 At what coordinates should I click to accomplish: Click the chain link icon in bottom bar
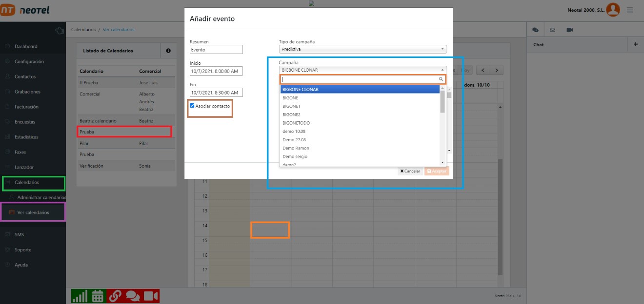pyautogui.click(x=115, y=296)
